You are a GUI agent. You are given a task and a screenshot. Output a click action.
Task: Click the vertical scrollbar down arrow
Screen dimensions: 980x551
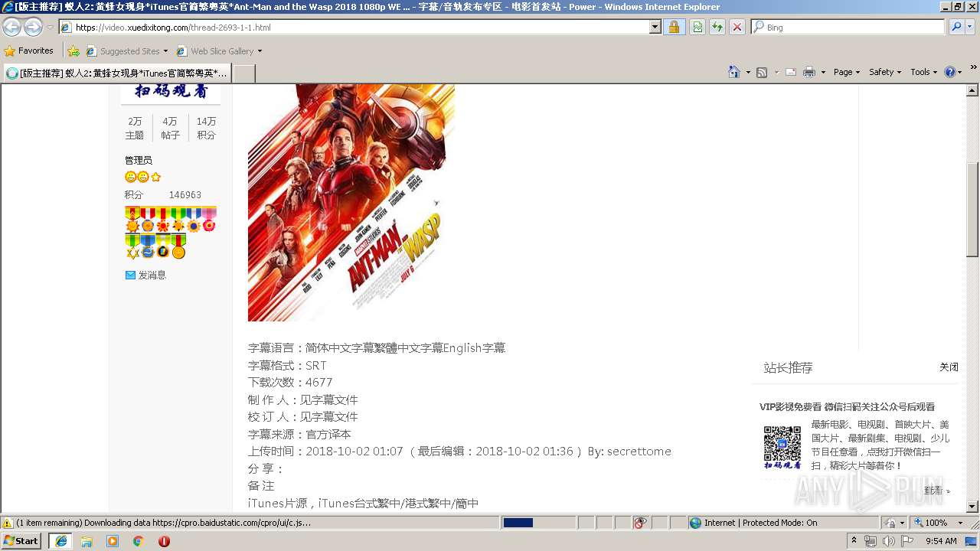(x=973, y=506)
